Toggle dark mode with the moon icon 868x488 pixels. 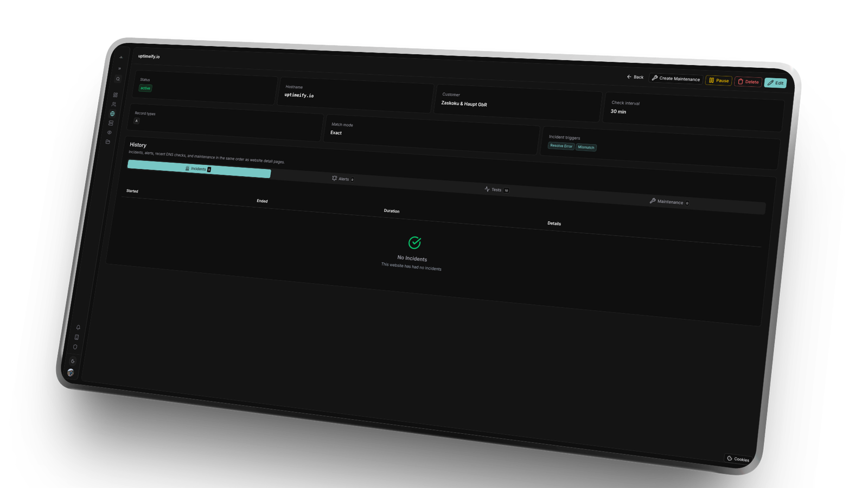click(73, 361)
